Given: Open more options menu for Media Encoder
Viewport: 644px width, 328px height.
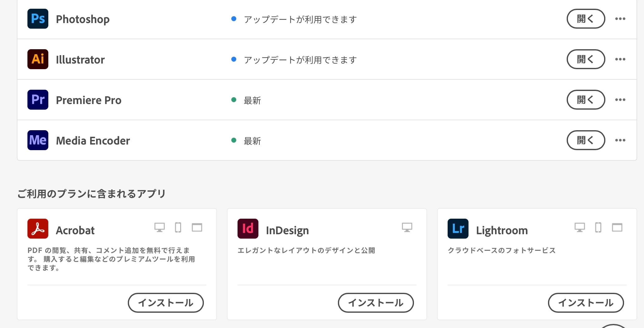Looking at the screenshot, I should point(620,140).
